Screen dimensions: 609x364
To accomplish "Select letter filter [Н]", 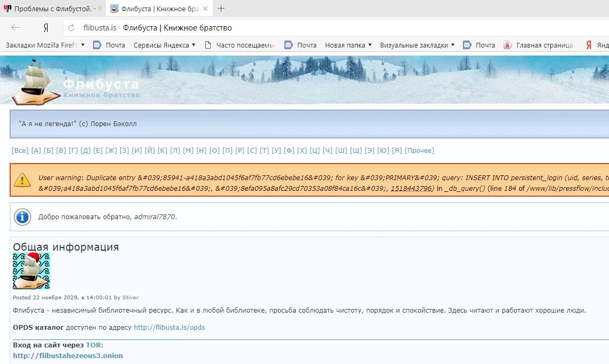I will [x=201, y=150].
